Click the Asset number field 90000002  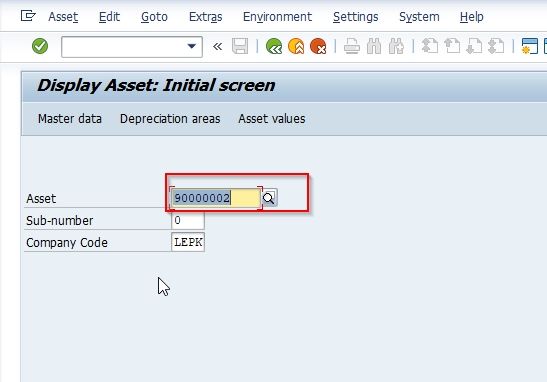[x=216, y=198]
